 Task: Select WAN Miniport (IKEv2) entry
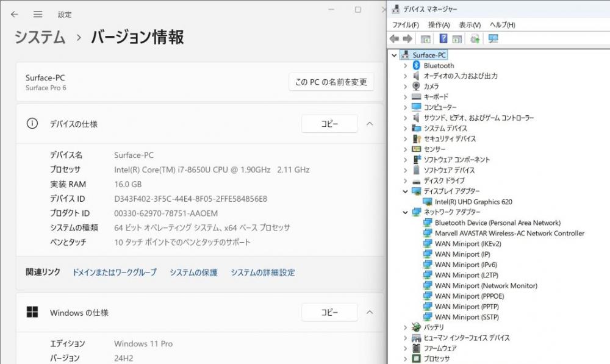point(468,244)
